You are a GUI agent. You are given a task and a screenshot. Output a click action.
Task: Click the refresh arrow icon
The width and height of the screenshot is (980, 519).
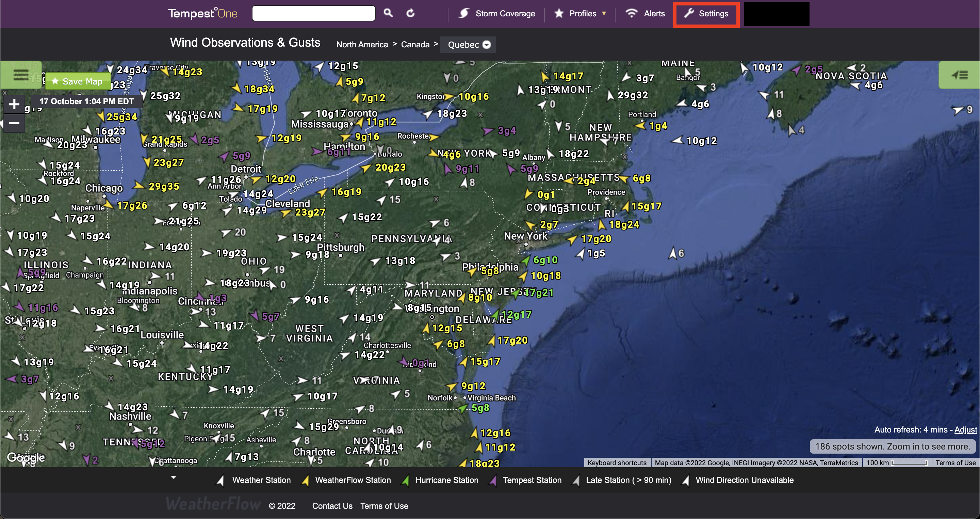click(410, 13)
